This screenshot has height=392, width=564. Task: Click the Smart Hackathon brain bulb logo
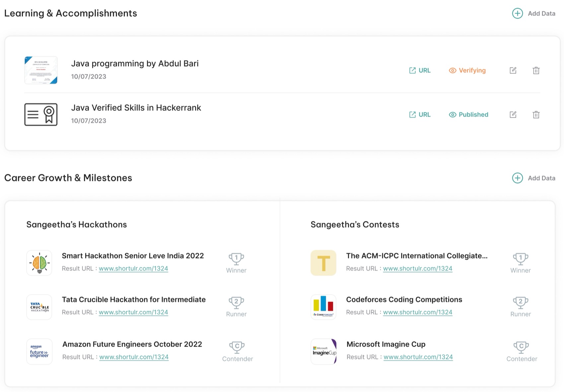point(39,263)
